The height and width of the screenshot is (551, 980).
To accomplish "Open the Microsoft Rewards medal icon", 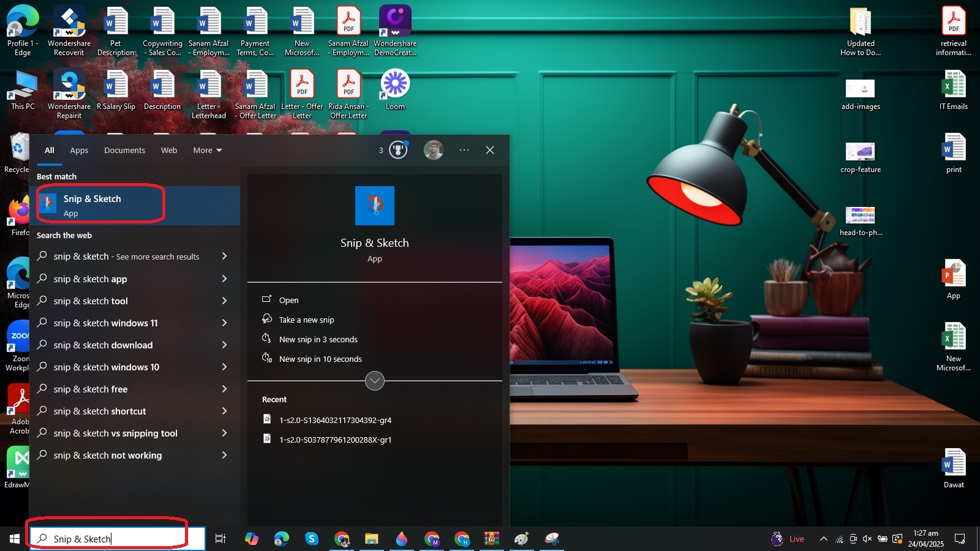I will point(398,150).
